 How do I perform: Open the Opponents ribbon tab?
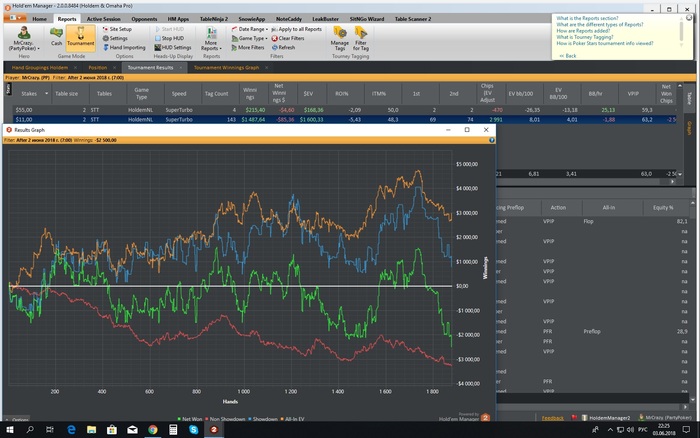(144, 19)
